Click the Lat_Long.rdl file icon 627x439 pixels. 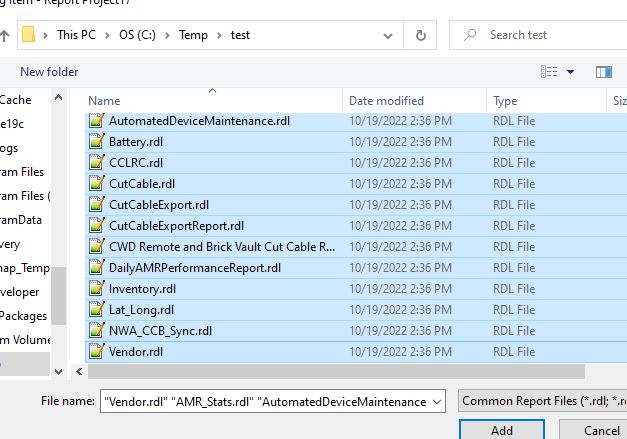point(96,309)
